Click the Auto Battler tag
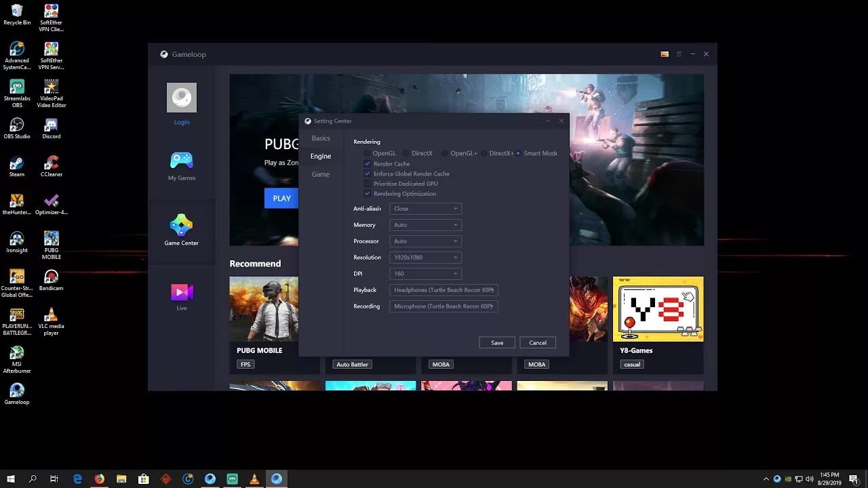 click(x=353, y=365)
